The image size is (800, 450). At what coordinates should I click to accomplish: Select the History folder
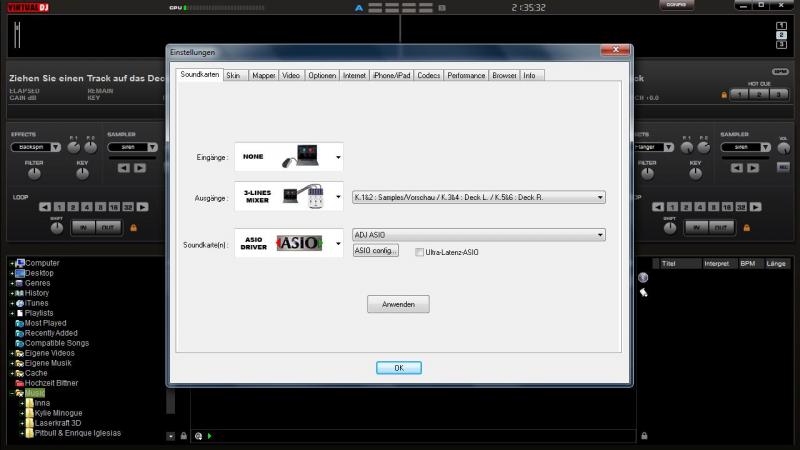click(37, 293)
